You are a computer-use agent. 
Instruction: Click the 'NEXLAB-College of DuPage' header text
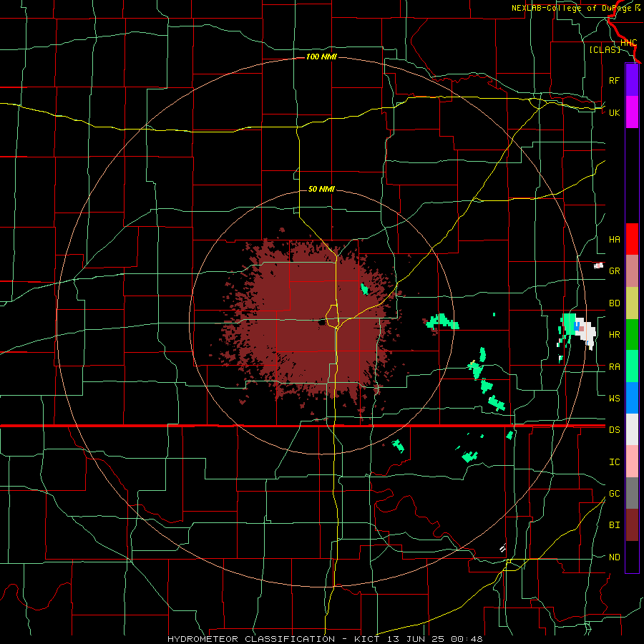tap(573, 8)
